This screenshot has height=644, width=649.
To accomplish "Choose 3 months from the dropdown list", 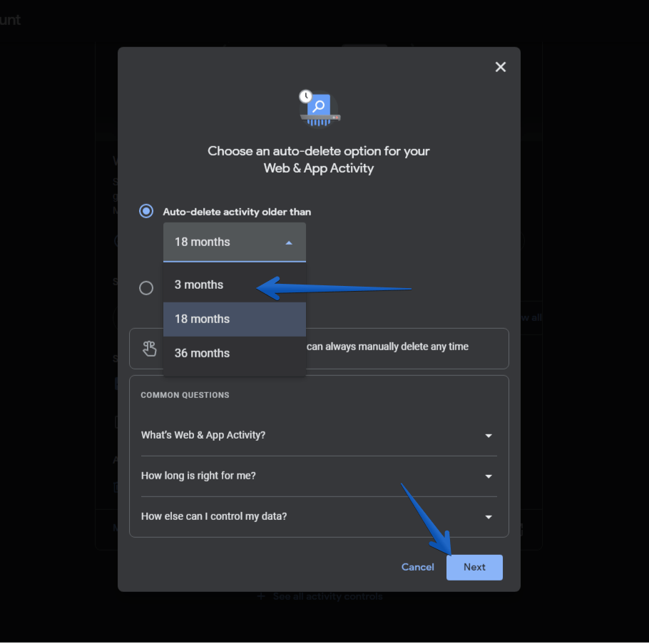I will [200, 285].
